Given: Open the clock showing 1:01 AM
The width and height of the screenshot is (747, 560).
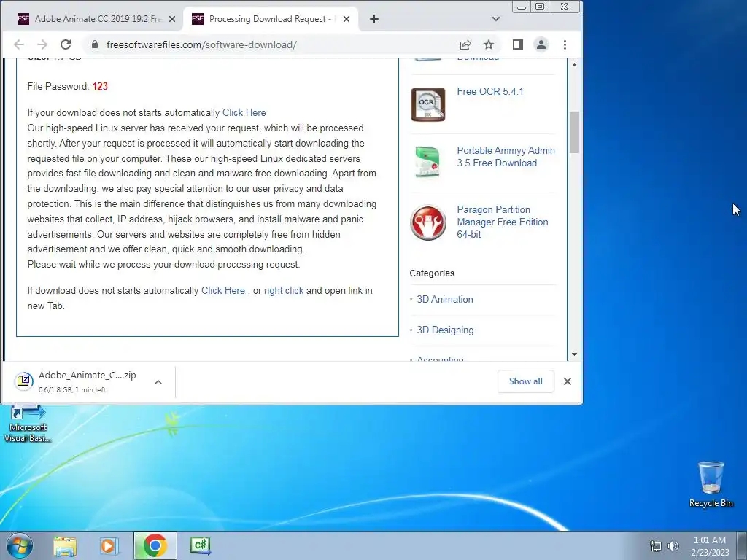Looking at the screenshot, I should [x=710, y=546].
